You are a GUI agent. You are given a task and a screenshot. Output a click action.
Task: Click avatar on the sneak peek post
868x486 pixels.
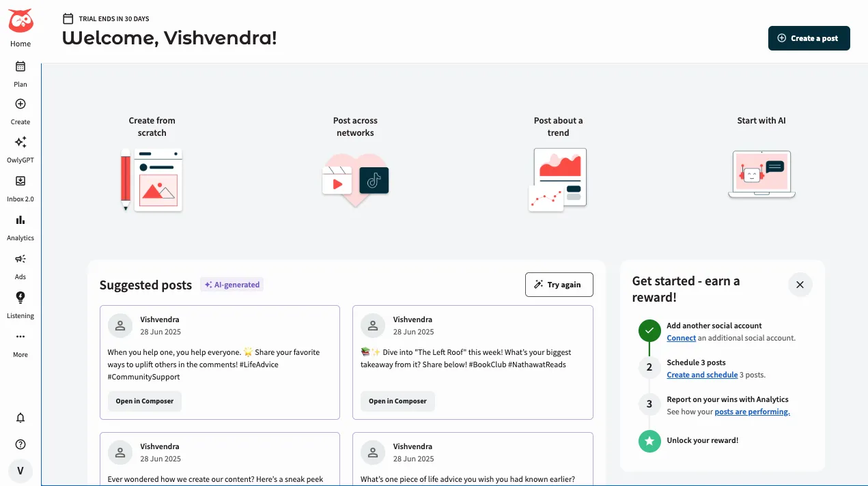(x=120, y=453)
